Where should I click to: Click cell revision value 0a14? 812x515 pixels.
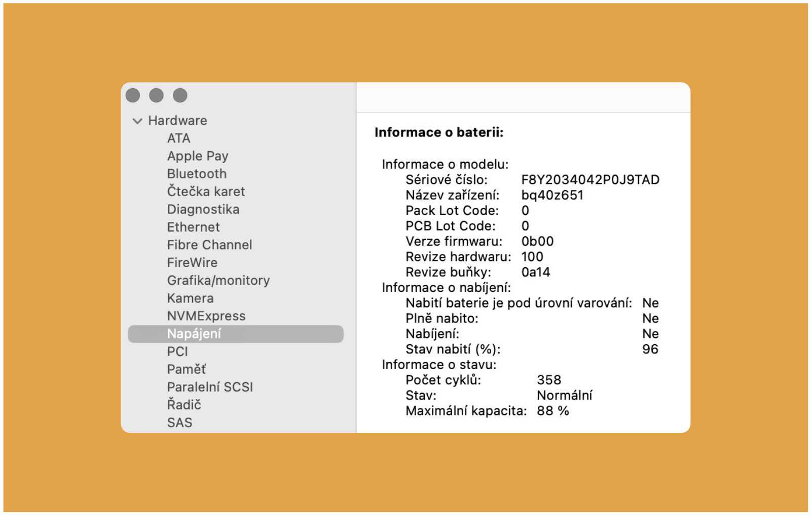click(536, 272)
